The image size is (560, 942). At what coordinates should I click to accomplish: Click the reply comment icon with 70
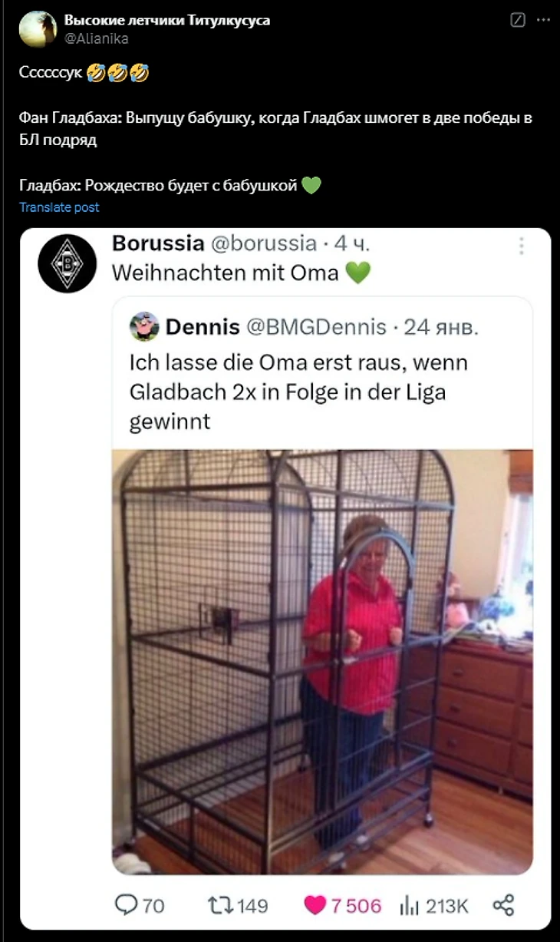click(126, 905)
